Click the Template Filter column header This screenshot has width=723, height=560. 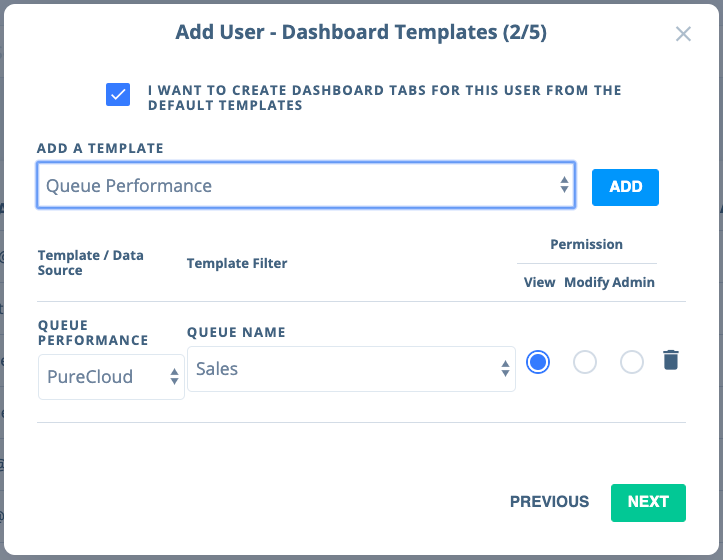pyautogui.click(x=237, y=263)
